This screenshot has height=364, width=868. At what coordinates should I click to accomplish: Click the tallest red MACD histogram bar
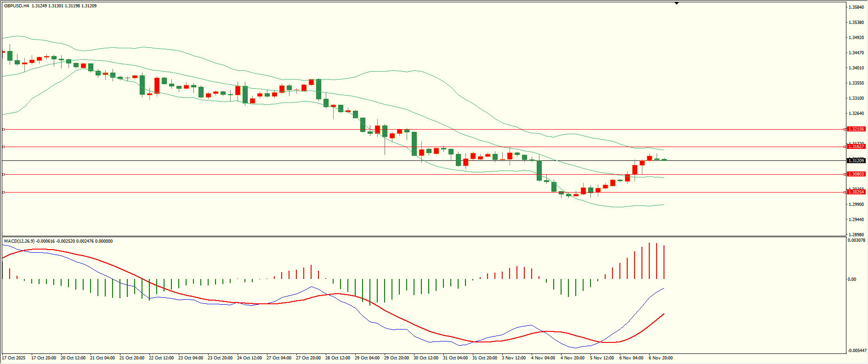pos(649,261)
